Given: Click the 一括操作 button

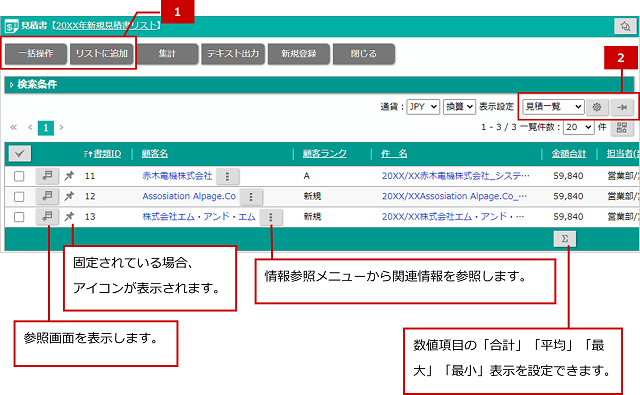Looking at the screenshot, I should click(x=36, y=53).
